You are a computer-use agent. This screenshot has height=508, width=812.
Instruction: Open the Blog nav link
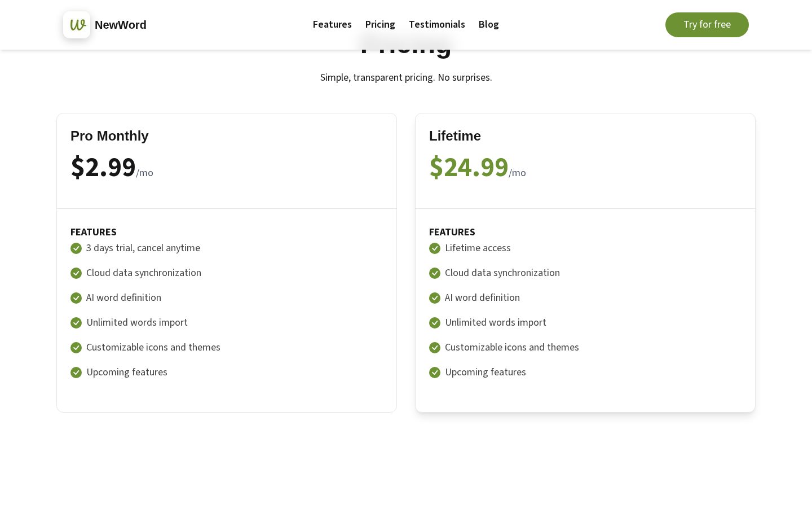[489, 24]
